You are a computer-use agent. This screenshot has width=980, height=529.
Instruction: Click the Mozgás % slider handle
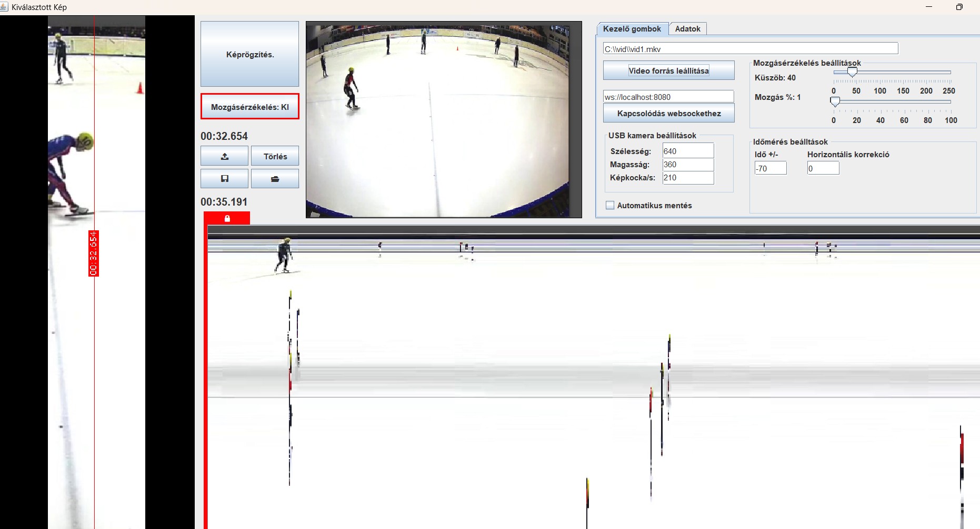(x=835, y=101)
